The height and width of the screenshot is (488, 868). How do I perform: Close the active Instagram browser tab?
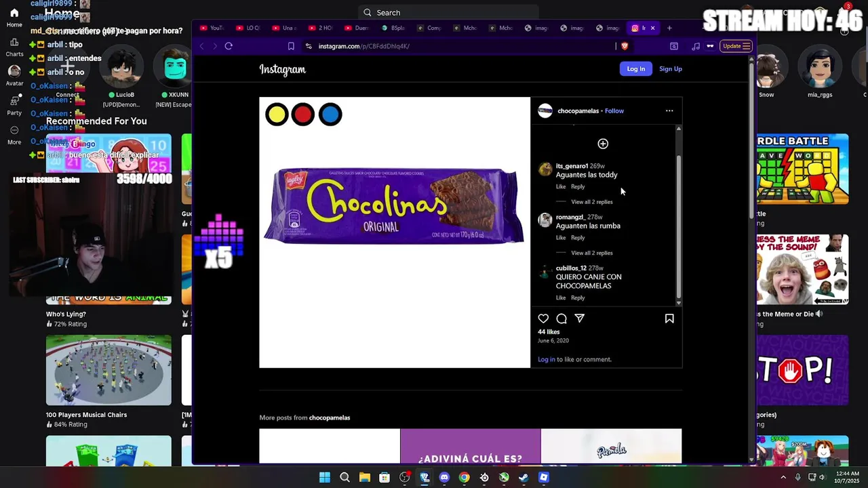pos(652,28)
